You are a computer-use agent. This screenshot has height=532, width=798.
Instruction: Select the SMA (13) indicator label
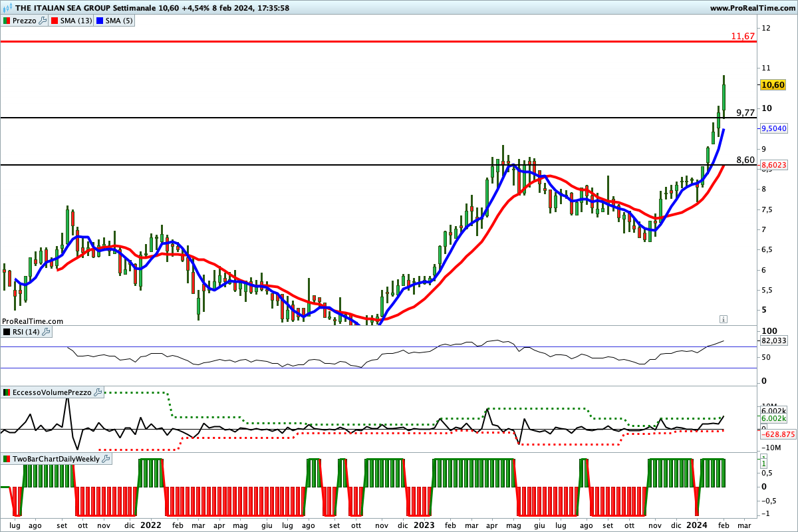click(76, 21)
